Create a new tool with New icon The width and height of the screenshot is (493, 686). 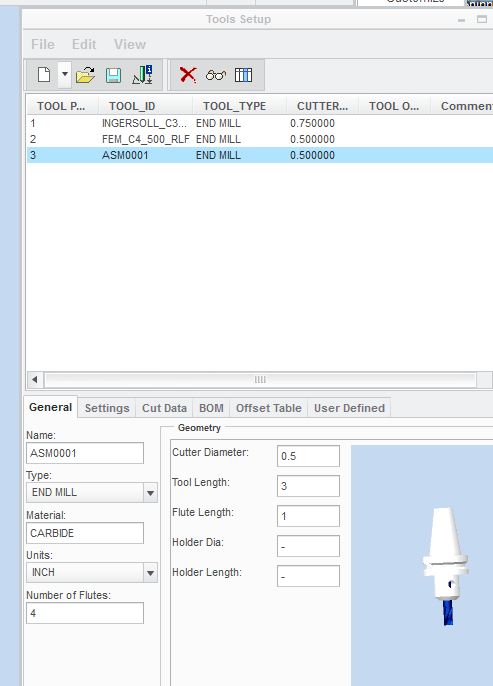point(44,75)
